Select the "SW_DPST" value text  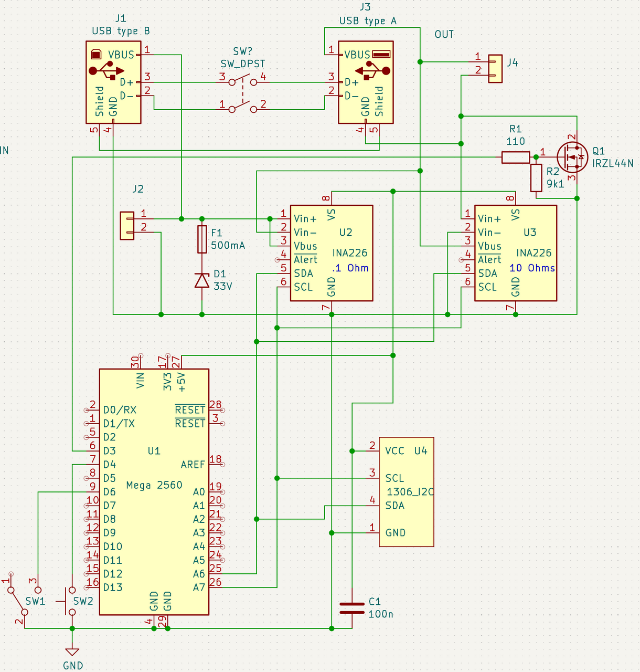coord(243,64)
